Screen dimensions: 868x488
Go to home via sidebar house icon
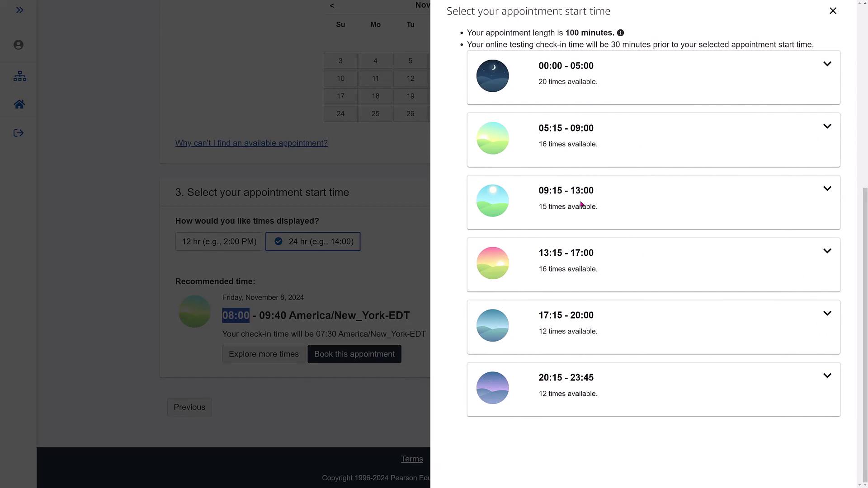coord(19,104)
